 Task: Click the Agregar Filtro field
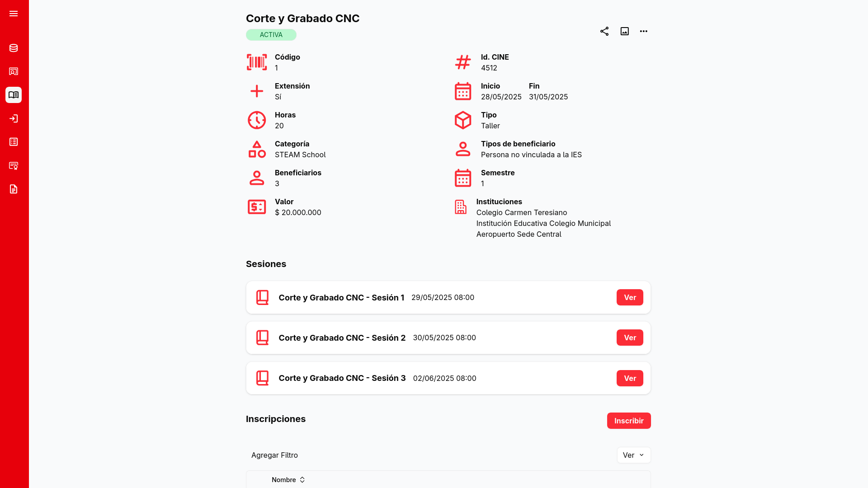274,455
